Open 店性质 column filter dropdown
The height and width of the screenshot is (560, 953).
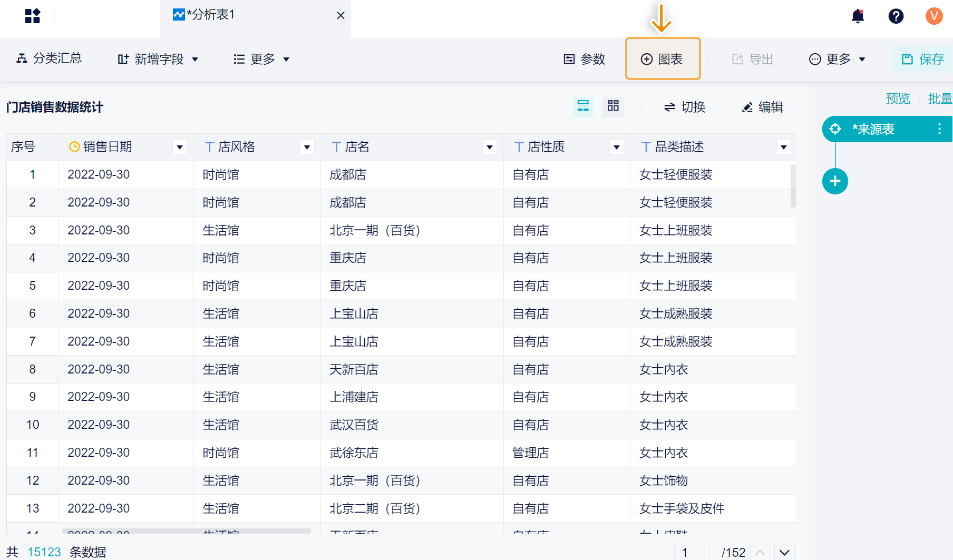pyautogui.click(x=617, y=147)
